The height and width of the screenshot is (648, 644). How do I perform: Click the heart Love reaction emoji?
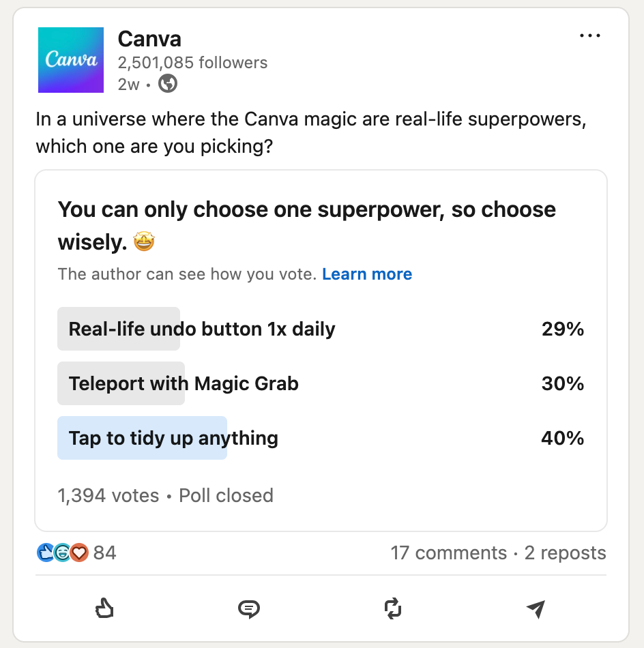click(x=77, y=554)
